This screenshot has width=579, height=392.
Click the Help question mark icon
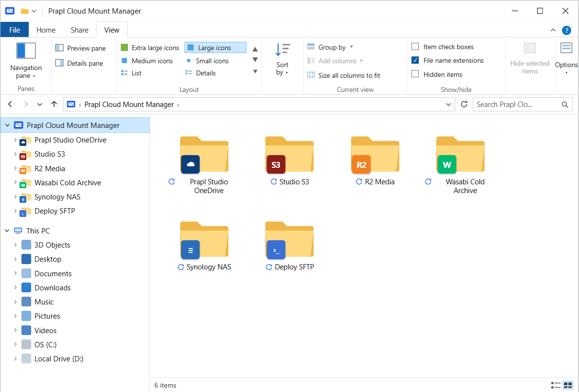[566, 30]
